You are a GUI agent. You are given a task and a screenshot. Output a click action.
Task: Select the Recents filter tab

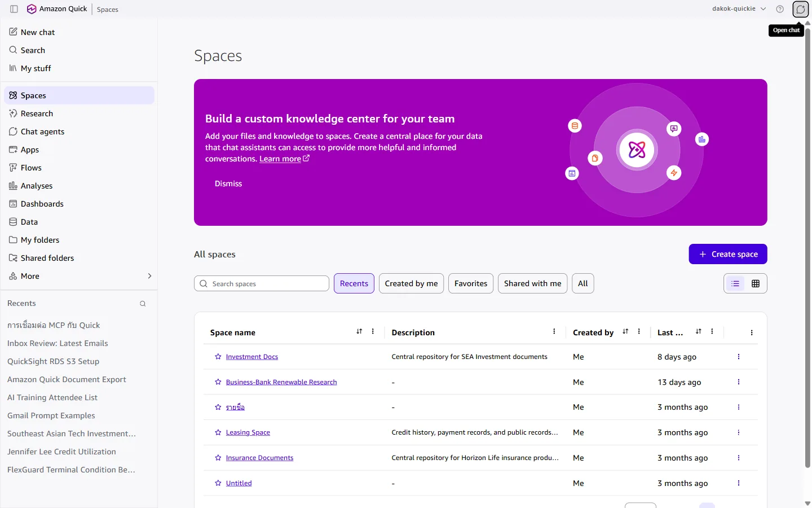pyautogui.click(x=354, y=283)
